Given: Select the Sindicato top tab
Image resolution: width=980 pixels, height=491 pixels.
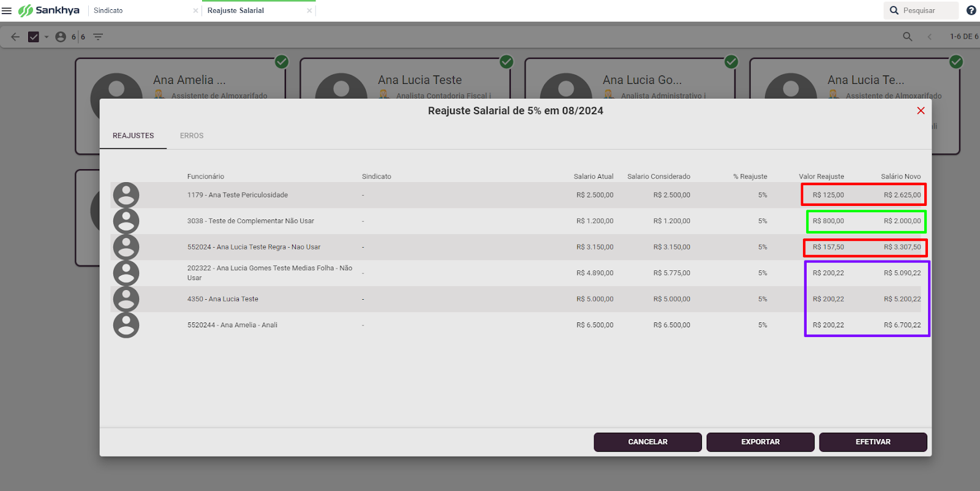Looking at the screenshot, I should coord(108,10).
